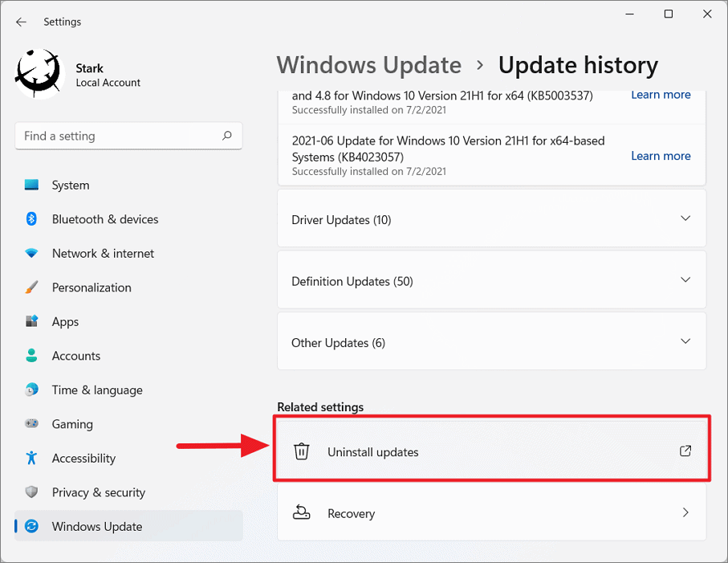Minimize the Settings window

pos(629,14)
